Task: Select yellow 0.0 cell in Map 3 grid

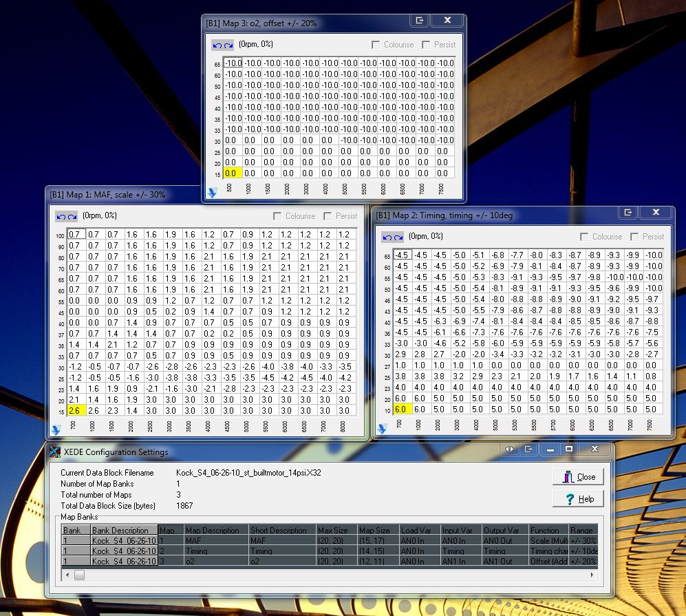Action: click(233, 173)
